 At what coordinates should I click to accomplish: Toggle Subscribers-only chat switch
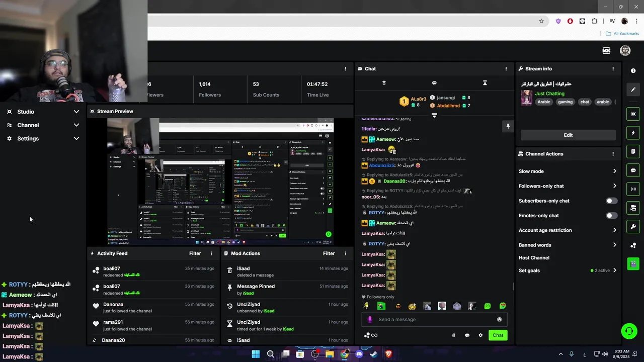point(611,201)
